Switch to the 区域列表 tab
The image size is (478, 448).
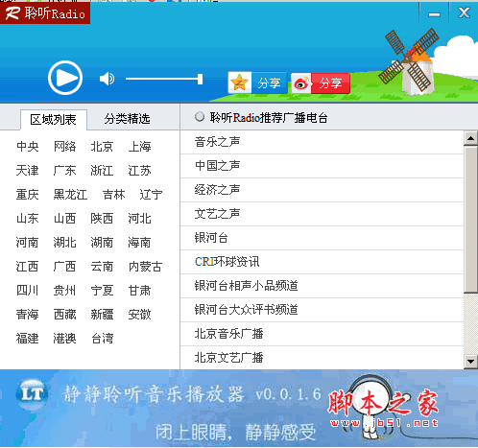tap(54, 120)
